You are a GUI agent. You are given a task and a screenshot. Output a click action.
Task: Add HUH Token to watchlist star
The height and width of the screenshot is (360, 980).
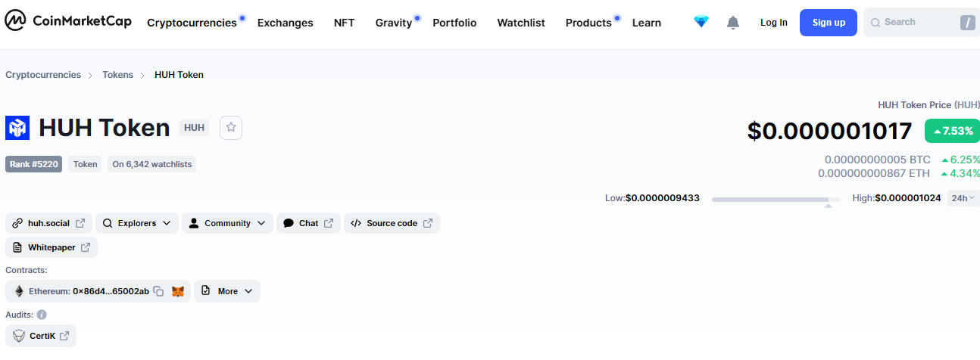(231, 128)
